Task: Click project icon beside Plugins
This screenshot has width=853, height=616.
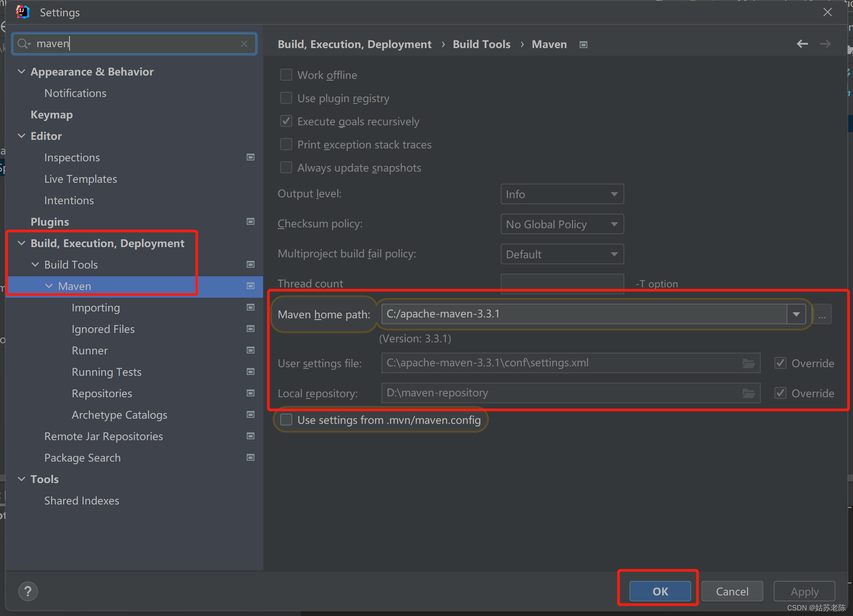Action: tap(251, 222)
